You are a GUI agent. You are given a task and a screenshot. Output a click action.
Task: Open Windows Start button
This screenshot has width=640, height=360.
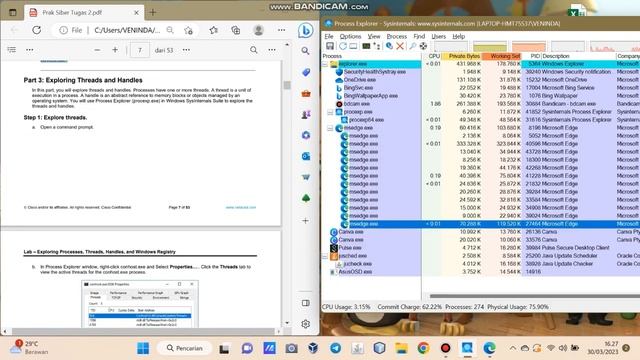(x=143, y=348)
